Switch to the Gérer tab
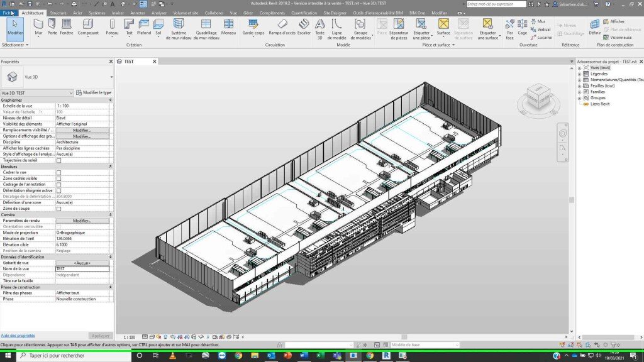The image size is (644, 362). pos(248,13)
